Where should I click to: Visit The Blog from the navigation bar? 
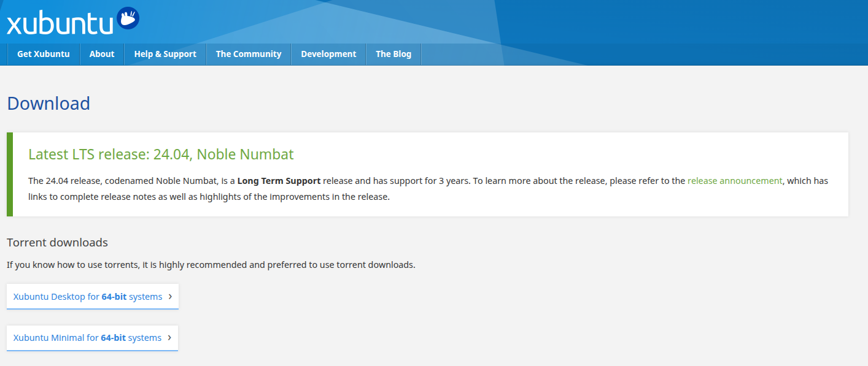(x=393, y=54)
